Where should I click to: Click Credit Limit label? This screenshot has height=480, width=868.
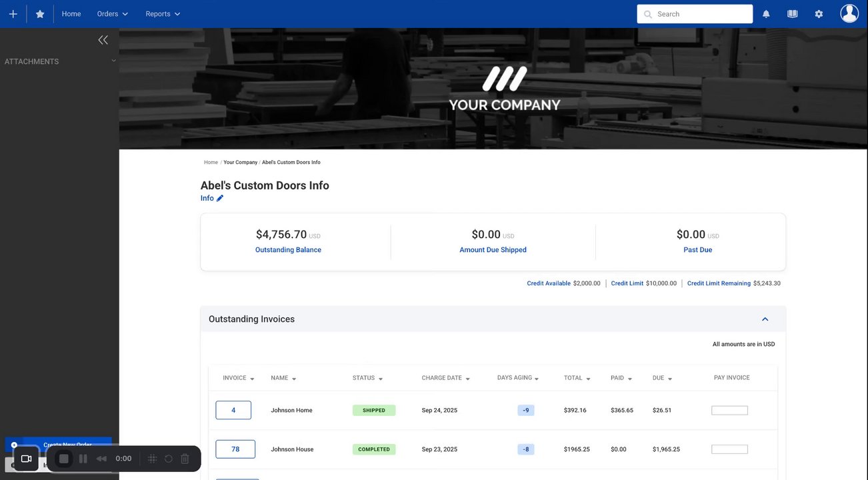pos(627,283)
